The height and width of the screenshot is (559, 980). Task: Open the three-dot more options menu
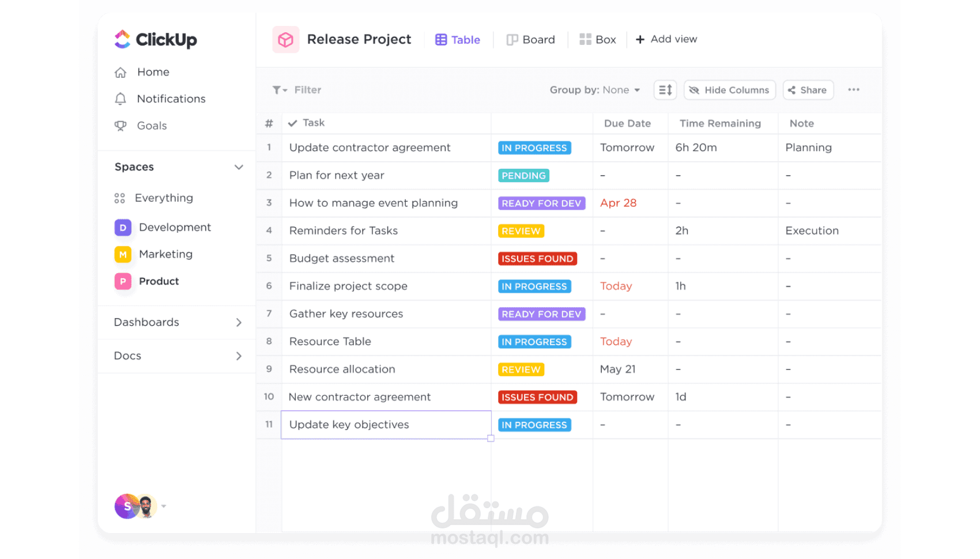click(854, 90)
